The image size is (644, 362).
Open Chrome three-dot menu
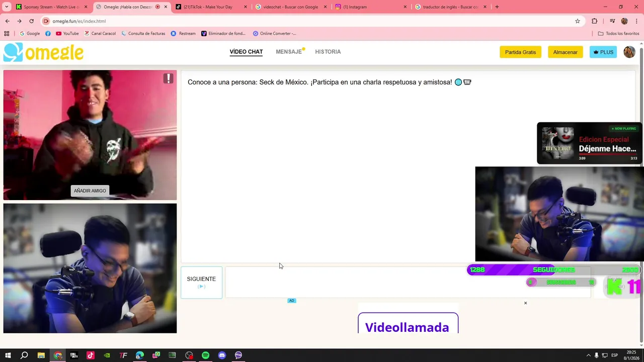coord(635,21)
